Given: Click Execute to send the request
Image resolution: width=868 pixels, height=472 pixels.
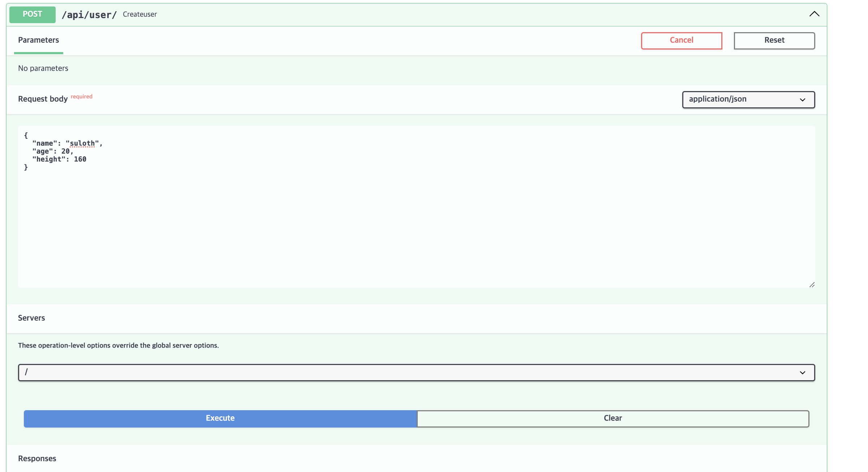Looking at the screenshot, I should (x=220, y=418).
